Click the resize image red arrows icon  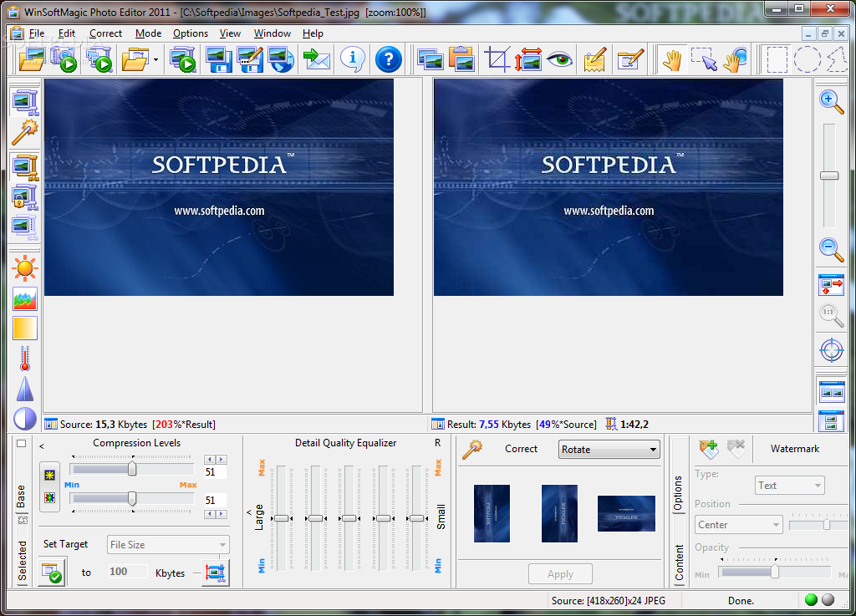[528, 59]
